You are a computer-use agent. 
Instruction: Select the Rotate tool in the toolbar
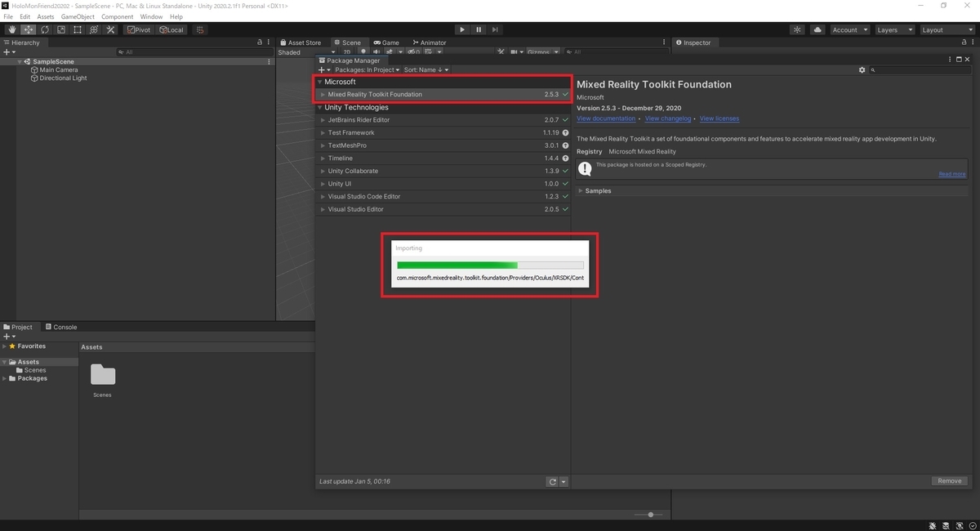45,29
